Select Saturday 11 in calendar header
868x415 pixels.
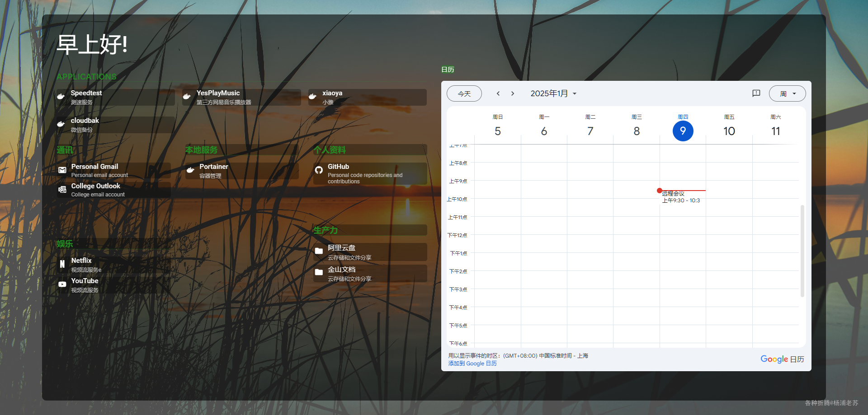tap(776, 131)
